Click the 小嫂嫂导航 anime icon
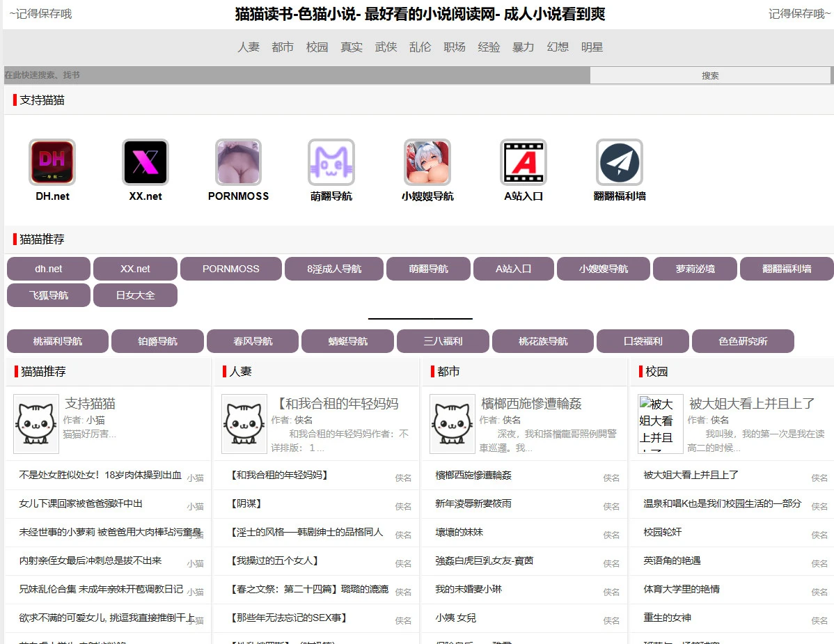 (x=427, y=162)
